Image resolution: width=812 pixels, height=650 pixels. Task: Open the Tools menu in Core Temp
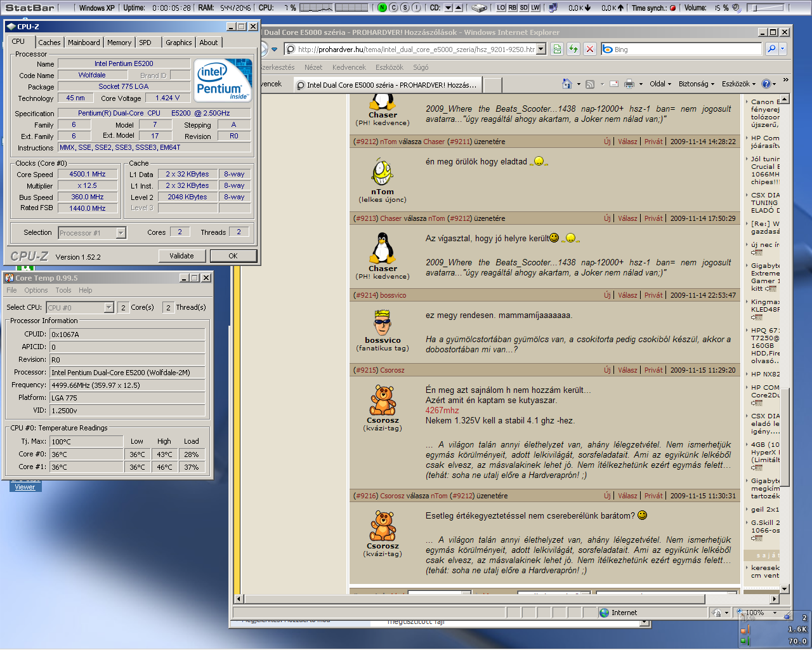[x=63, y=290]
